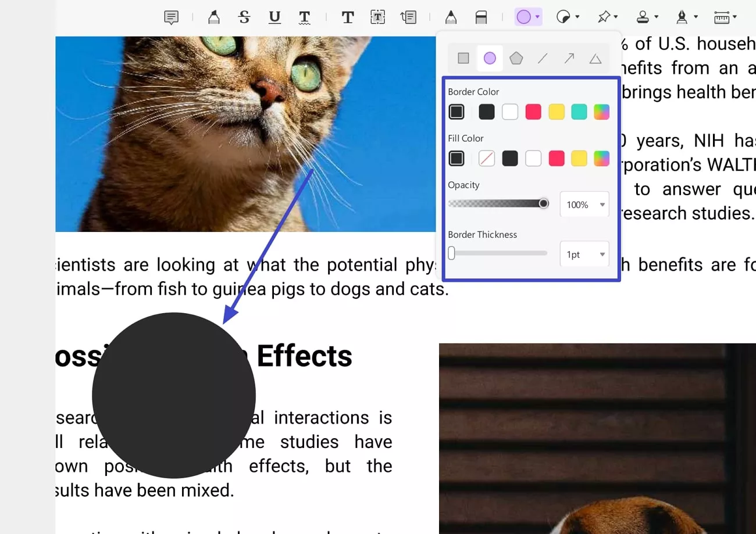Expand the pin tool dropdown

click(x=616, y=17)
